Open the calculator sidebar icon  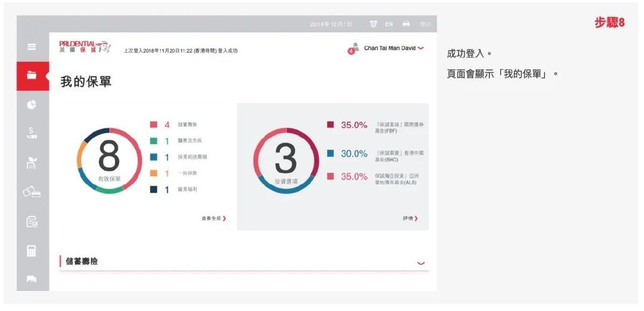pyautogui.click(x=31, y=251)
